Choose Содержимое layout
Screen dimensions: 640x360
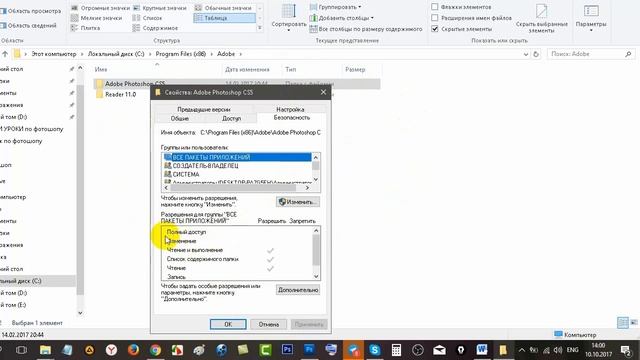pyautogui.click(x=155, y=28)
